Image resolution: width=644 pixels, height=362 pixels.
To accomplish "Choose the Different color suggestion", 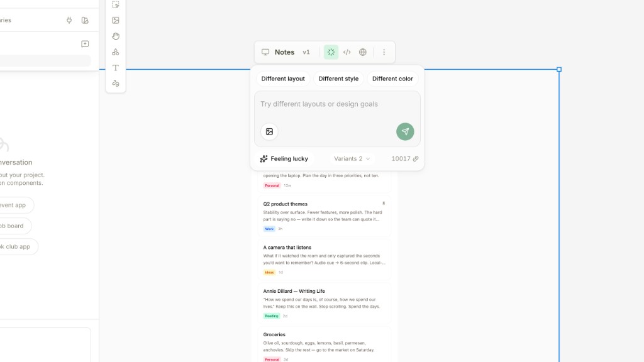I will pos(392,79).
